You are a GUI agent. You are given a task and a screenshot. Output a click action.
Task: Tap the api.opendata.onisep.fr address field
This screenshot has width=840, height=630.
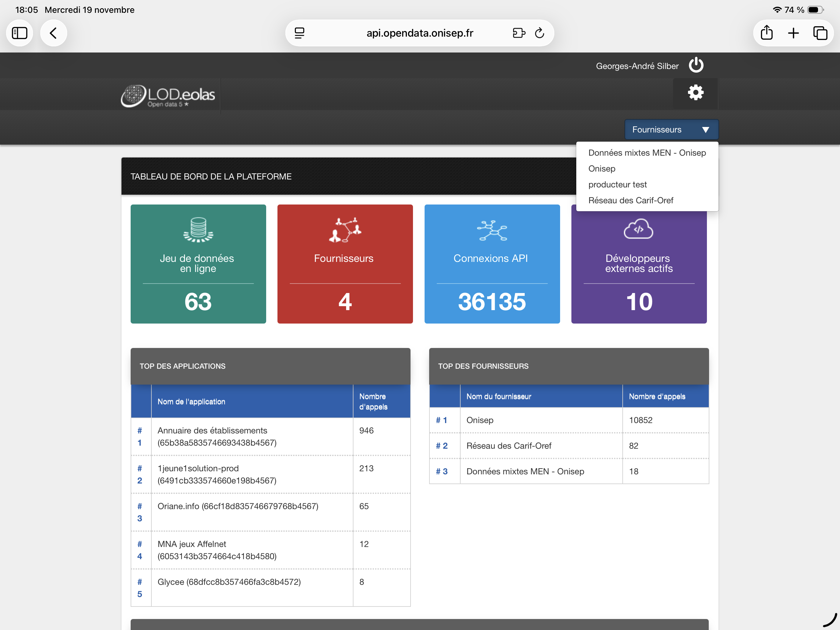419,33
